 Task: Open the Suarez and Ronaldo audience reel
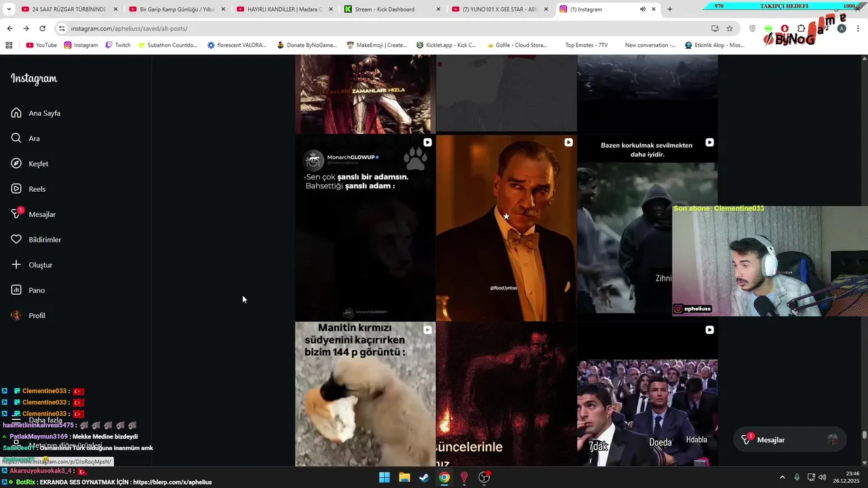pyautogui.click(x=647, y=394)
